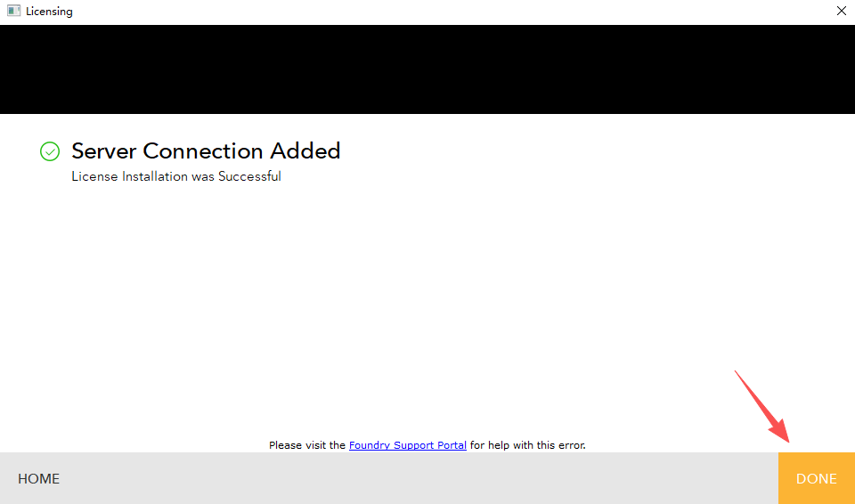
Task: Click the word "Added" in the heading
Action: (305, 151)
